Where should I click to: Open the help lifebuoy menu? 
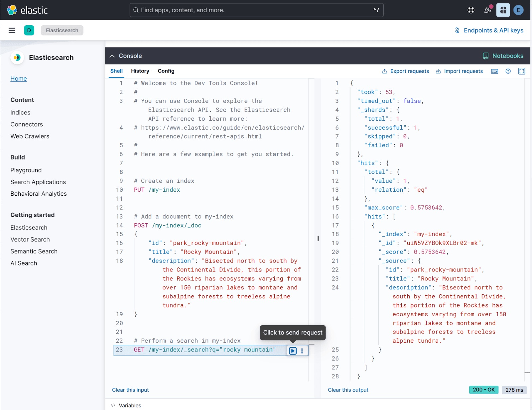(471, 10)
